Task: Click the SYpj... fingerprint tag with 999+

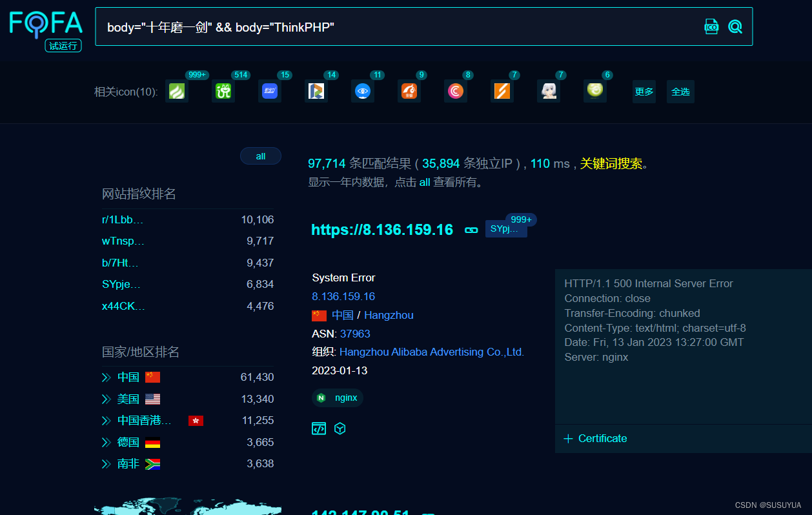Action: 506,228
